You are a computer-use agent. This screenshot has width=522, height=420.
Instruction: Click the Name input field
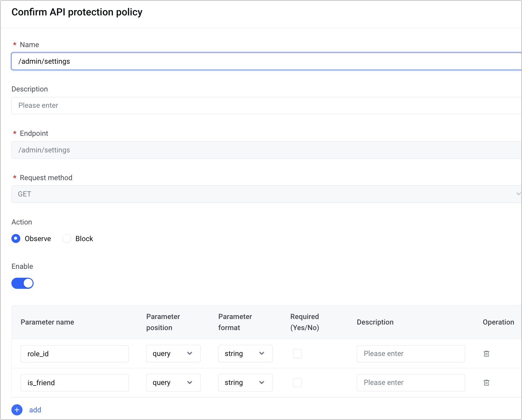(x=267, y=61)
